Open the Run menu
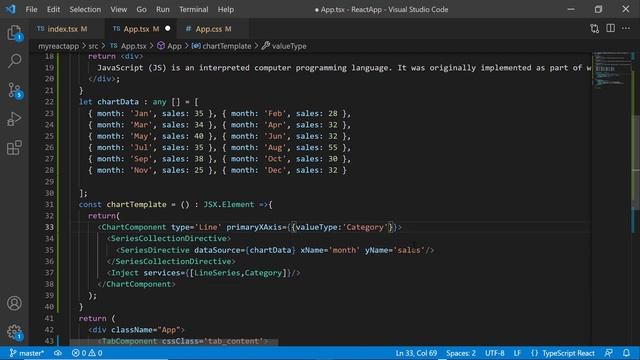Screen dimensions: 640x360 [x=162, y=9]
